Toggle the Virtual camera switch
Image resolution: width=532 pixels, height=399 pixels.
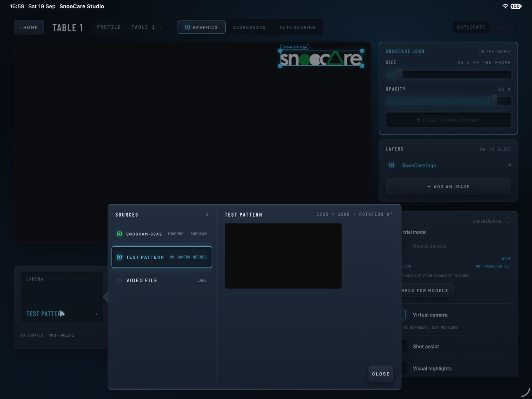[403, 315]
